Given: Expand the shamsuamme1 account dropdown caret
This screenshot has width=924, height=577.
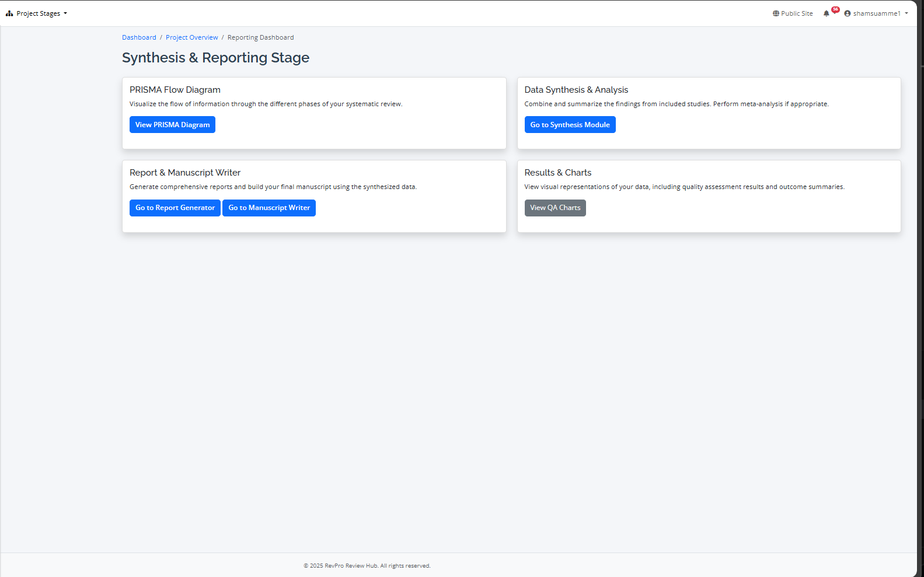Looking at the screenshot, I should point(906,13).
